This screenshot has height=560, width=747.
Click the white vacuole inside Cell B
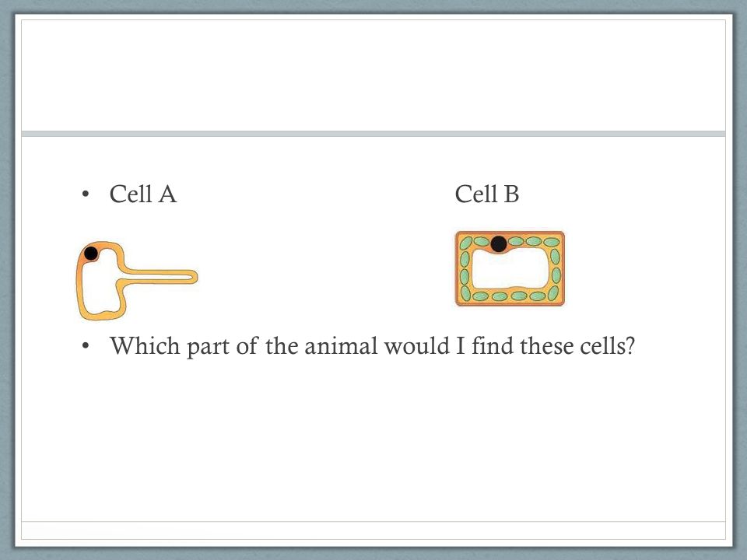tap(510, 268)
